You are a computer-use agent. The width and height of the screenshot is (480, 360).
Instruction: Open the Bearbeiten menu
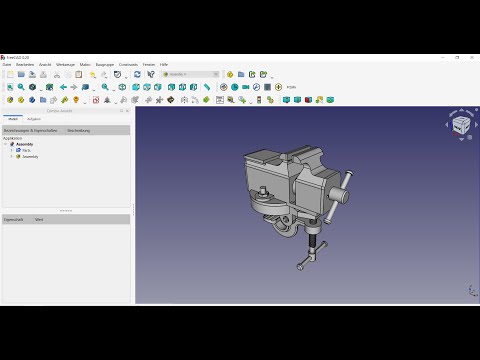click(x=25, y=64)
